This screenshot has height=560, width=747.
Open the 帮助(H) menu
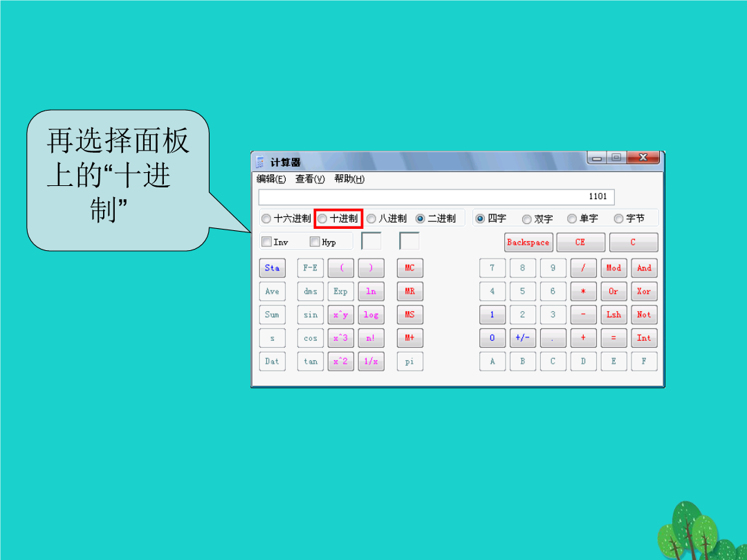point(349,179)
